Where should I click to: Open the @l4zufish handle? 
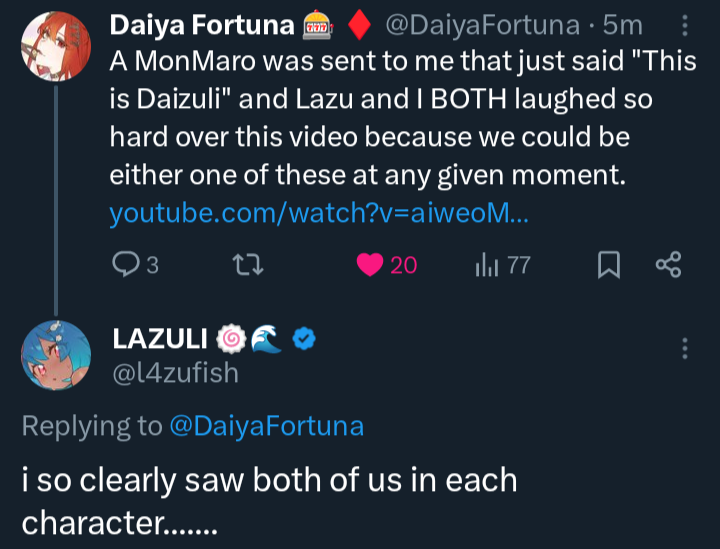(173, 372)
